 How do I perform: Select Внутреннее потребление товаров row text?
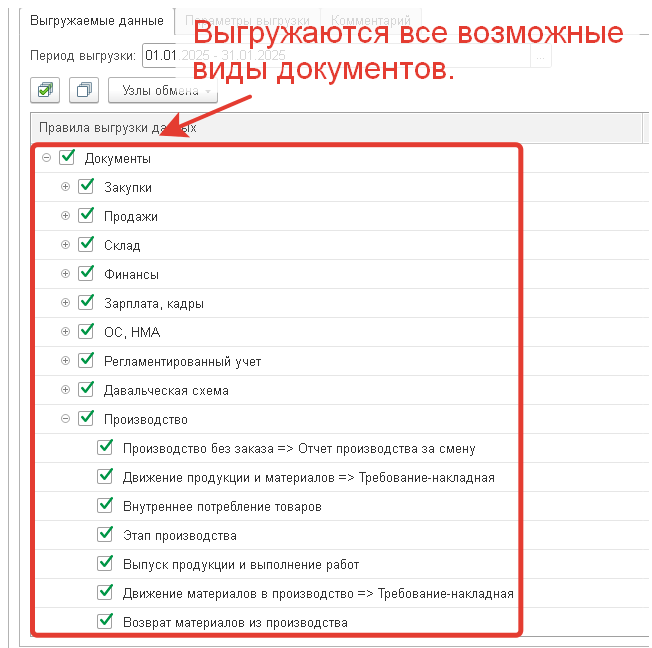(x=222, y=507)
